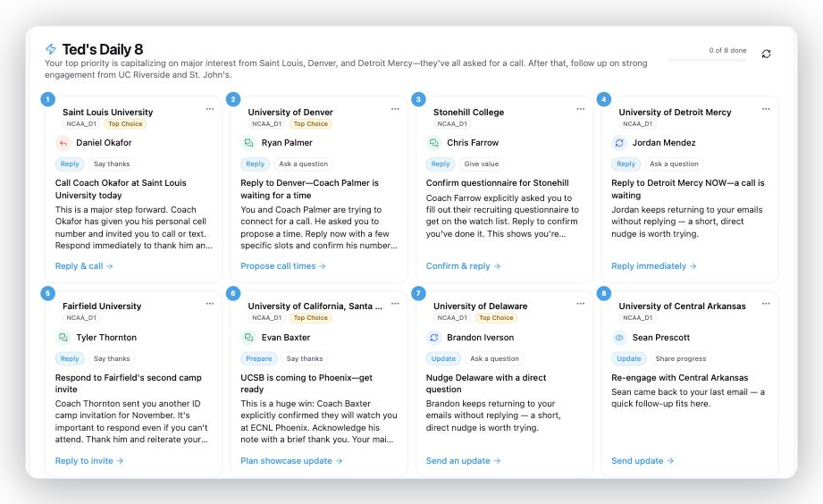Click the chat icon beside Chris Farrow
This screenshot has width=823, height=504.
(433, 143)
